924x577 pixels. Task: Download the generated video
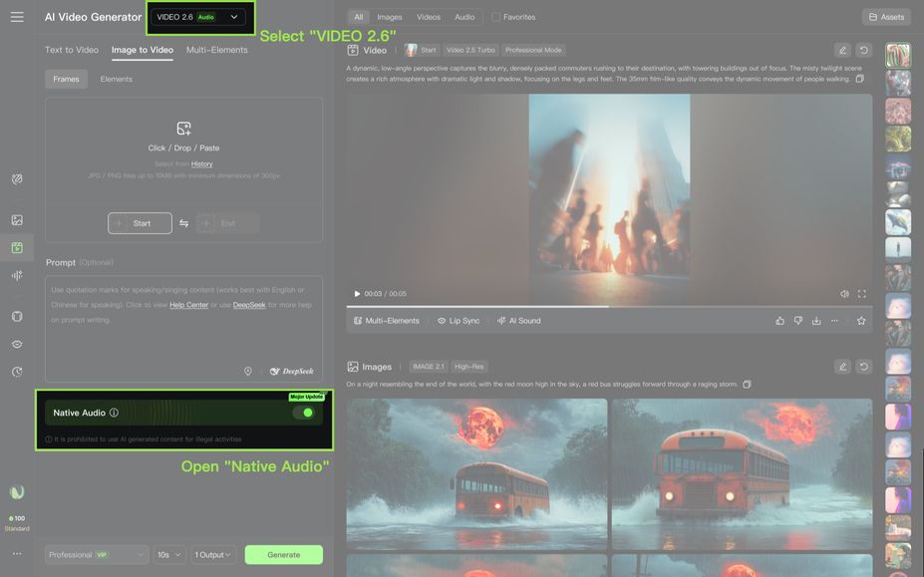(816, 321)
